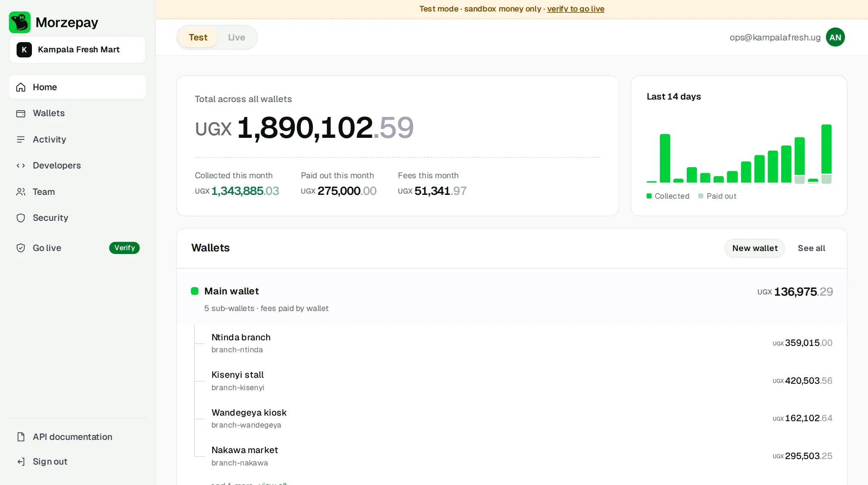Click the See all wallets link
This screenshot has width=868, height=485.
(x=811, y=248)
